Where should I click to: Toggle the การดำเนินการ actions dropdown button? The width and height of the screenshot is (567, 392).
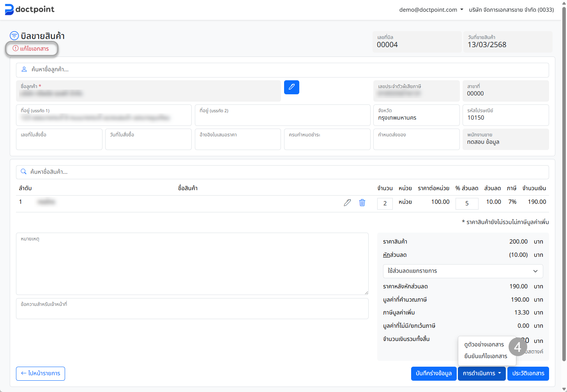click(482, 373)
